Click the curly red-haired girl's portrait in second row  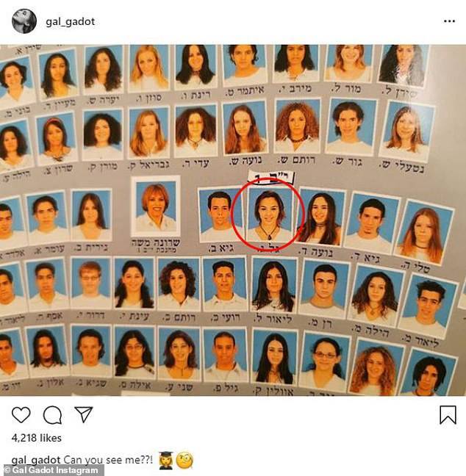click(298, 126)
